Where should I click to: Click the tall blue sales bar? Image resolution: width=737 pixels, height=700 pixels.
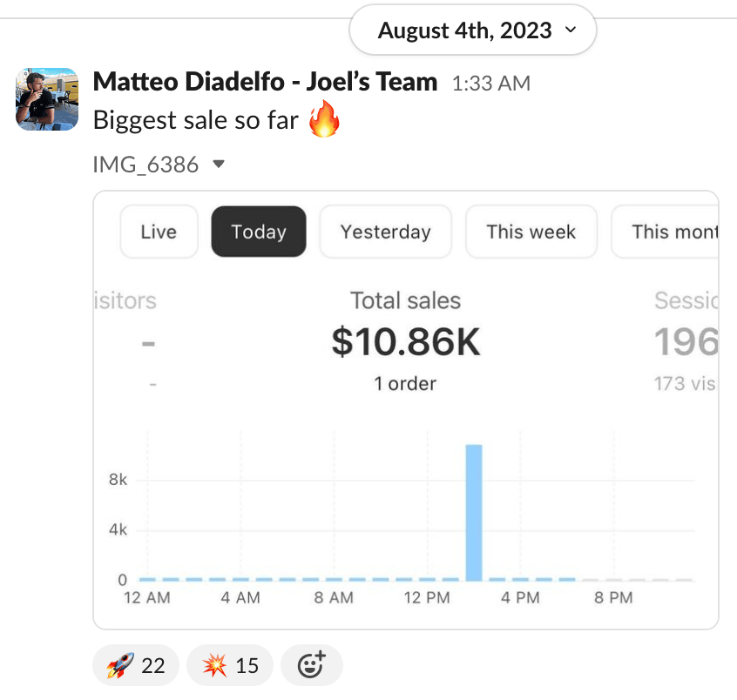pos(474,512)
